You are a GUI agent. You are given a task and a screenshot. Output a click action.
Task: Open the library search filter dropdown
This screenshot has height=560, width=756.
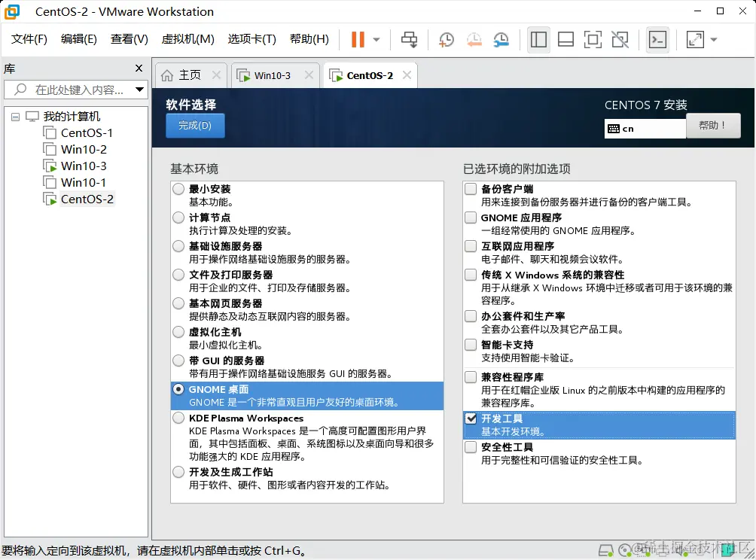tap(139, 89)
